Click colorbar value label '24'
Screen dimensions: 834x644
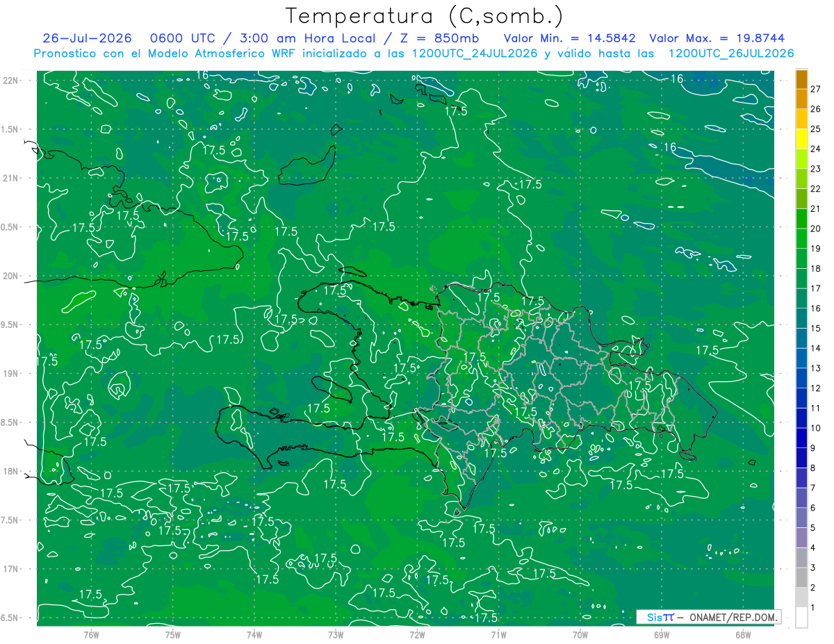tap(816, 149)
